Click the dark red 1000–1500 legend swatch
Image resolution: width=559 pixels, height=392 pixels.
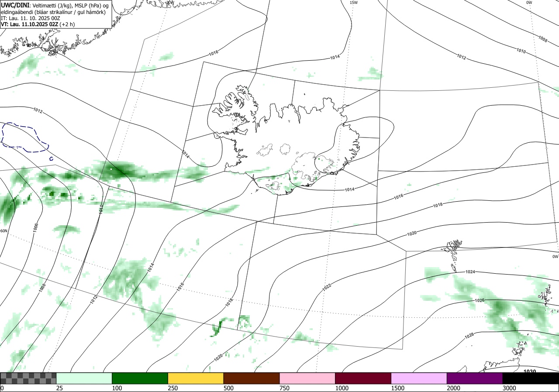tap(363, 378)
